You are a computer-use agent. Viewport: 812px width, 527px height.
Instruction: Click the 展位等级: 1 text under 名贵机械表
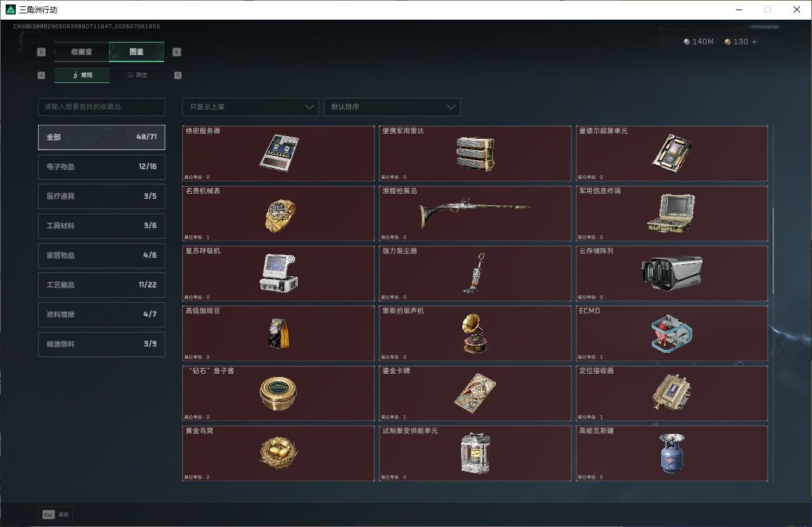tap(197, 238)
